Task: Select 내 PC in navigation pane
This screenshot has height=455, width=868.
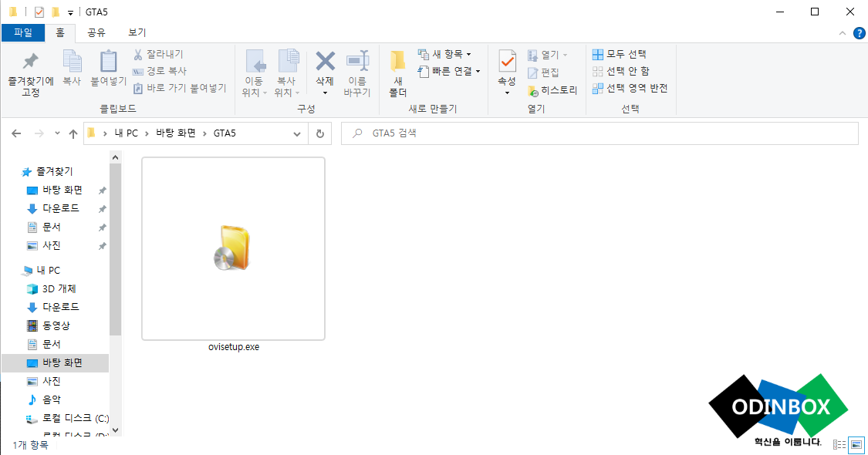Action: pyautogui.click(x=48, y=270)
